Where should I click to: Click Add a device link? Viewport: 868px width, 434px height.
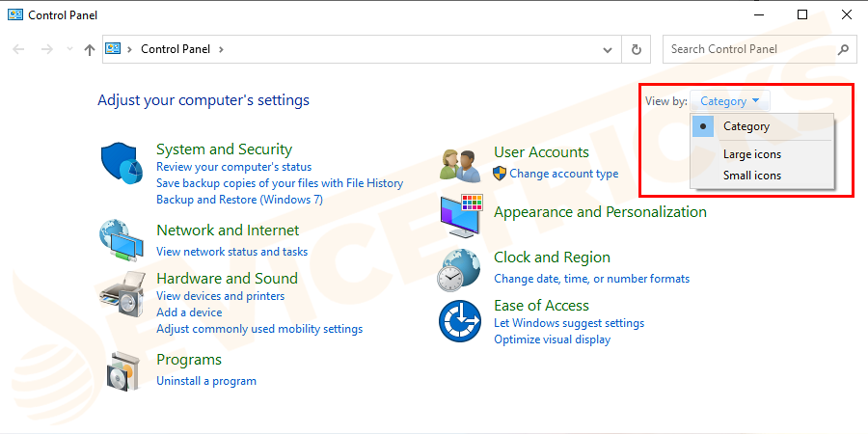click(x=189, y=312)
